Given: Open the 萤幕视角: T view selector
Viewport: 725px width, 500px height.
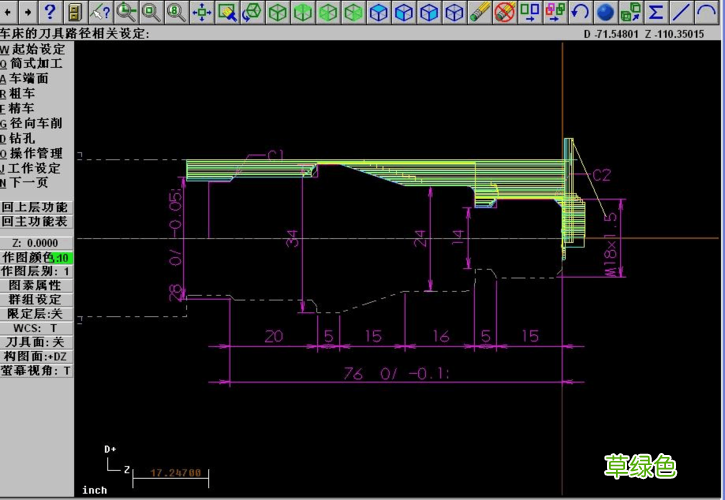Looking at the screenshot, I should tap(36, 370).
